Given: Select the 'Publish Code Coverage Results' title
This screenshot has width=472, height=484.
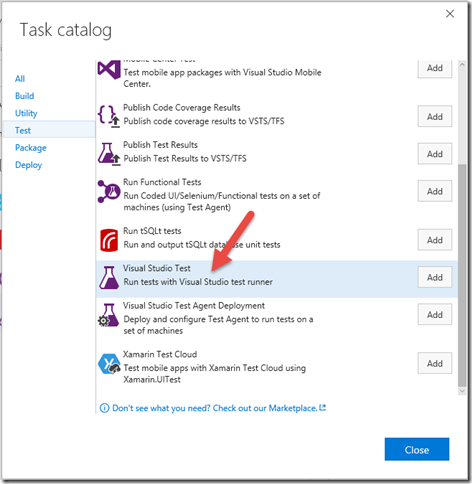Looking at the screenshot, I should 182,108.
